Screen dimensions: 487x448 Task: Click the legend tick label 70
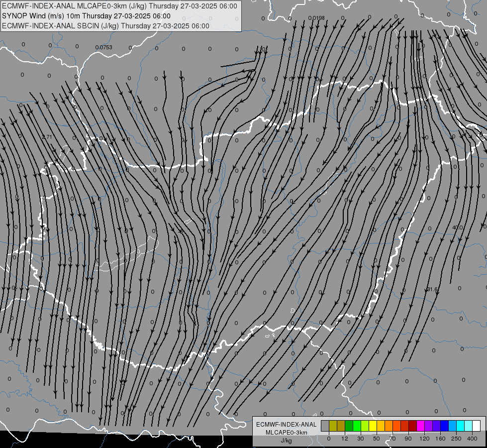pyautogui.click(x=392, y=439)
